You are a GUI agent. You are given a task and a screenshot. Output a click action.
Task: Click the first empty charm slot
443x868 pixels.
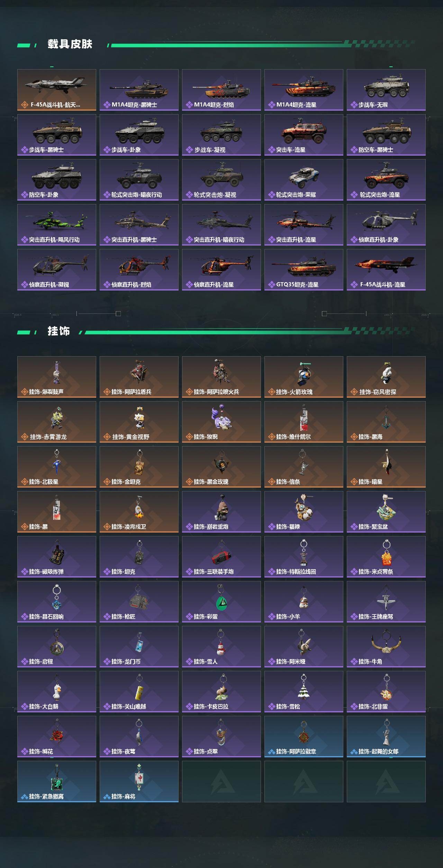221,782
